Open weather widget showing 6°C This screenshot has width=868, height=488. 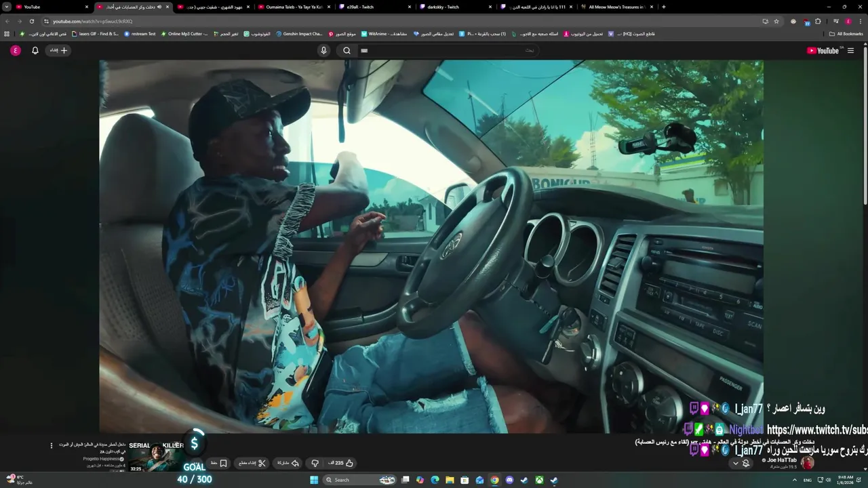click(18, 480)
